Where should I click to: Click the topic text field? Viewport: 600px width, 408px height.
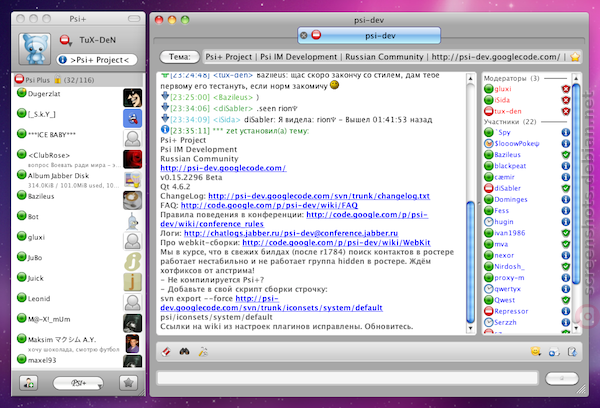click(x=385, y=57)
